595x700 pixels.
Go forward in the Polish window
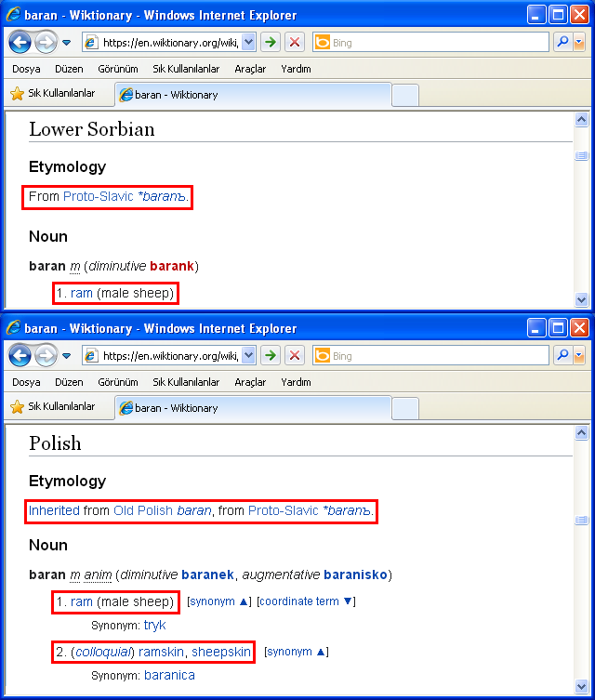pos(46,356)
